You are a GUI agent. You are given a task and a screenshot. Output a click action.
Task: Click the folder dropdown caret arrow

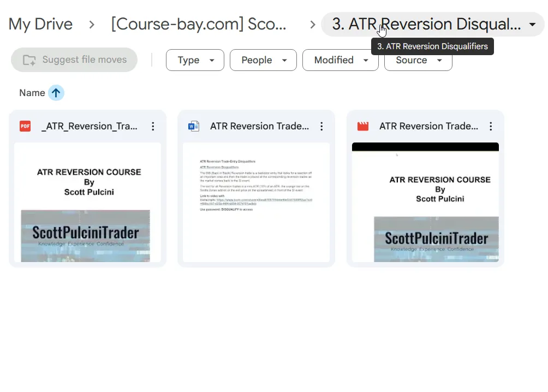pos(532,25)
